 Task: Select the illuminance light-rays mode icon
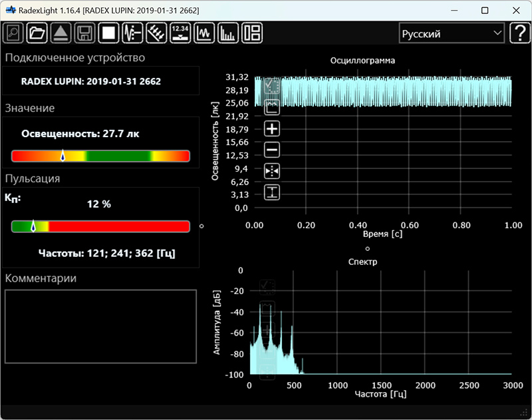pyautogui.click(x=156, y=33)
